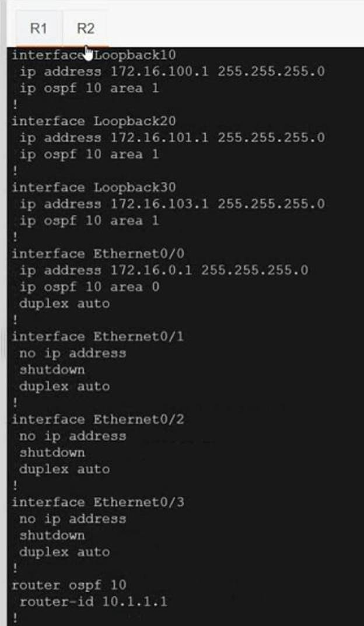Switch to the R1 tab
The image size is (364, 626).
pos(38,29)
